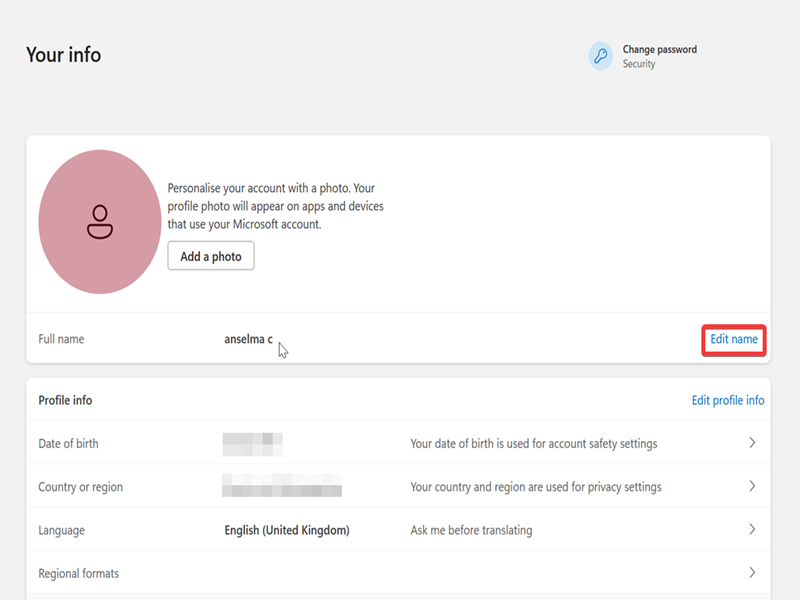Screen dimensions: 800x600
Task: Expand the Regional formats row chevron
Action: [752, 573]
